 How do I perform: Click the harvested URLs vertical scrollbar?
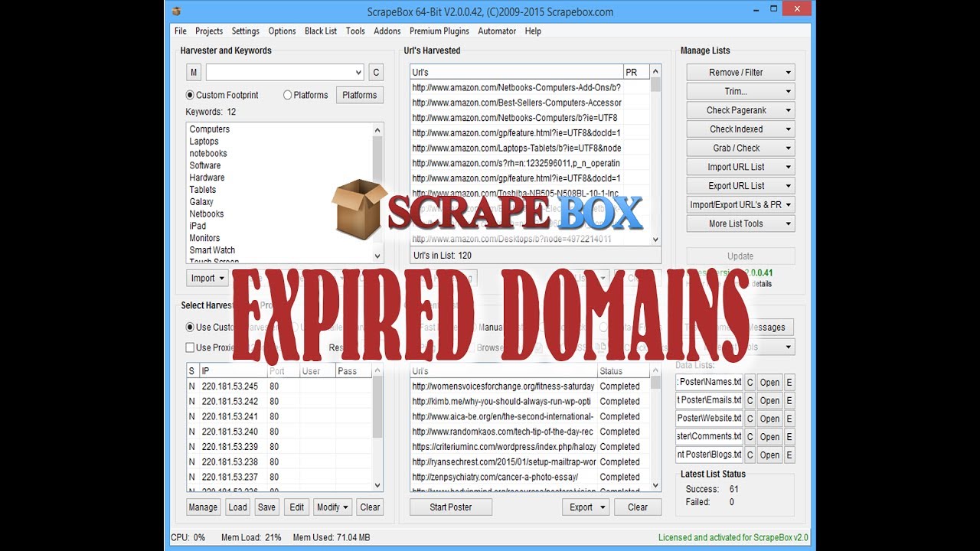coord(655,155)
